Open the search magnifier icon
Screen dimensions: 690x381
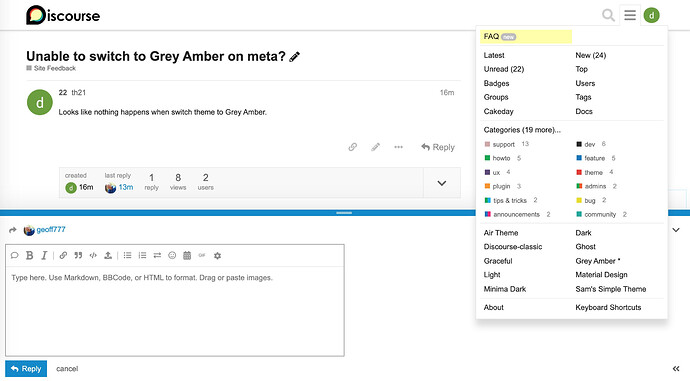[608, 15]
